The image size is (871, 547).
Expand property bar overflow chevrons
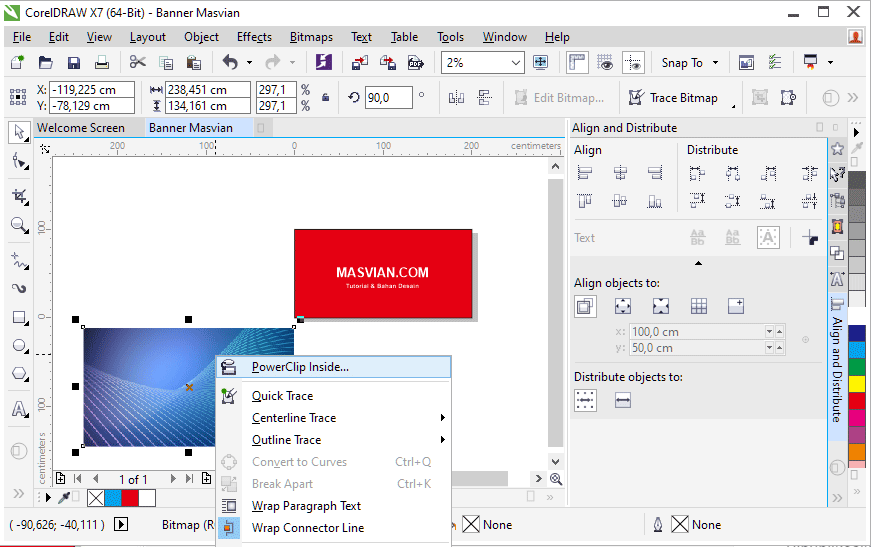tap(853, 98)
